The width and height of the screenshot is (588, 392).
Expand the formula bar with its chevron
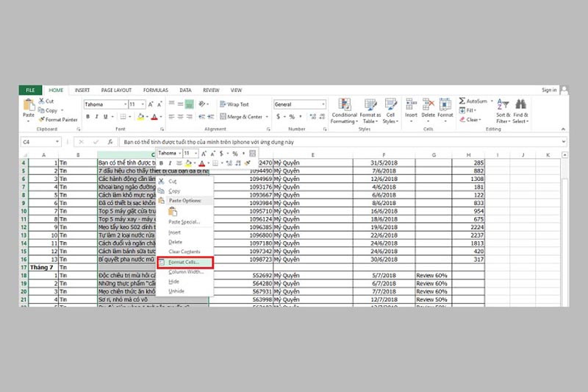563,142
